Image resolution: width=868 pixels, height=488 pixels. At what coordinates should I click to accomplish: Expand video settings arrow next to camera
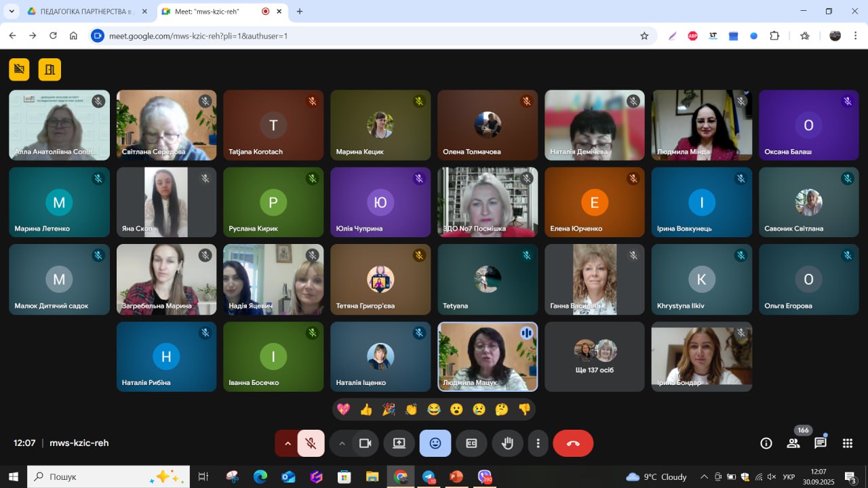tap(342, 443)
